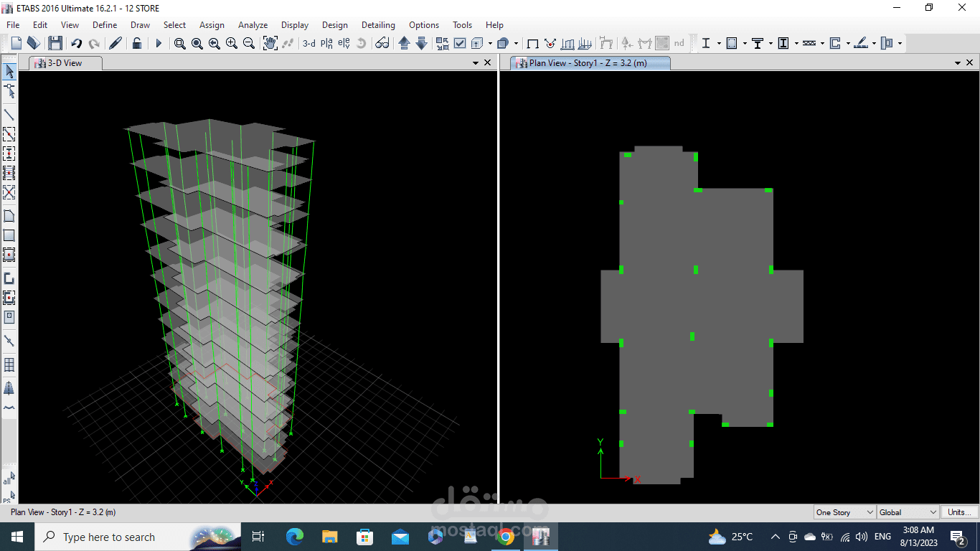The image size is (980, 551).
Task: Open the Analyze menu
Action: click(253, 24)
